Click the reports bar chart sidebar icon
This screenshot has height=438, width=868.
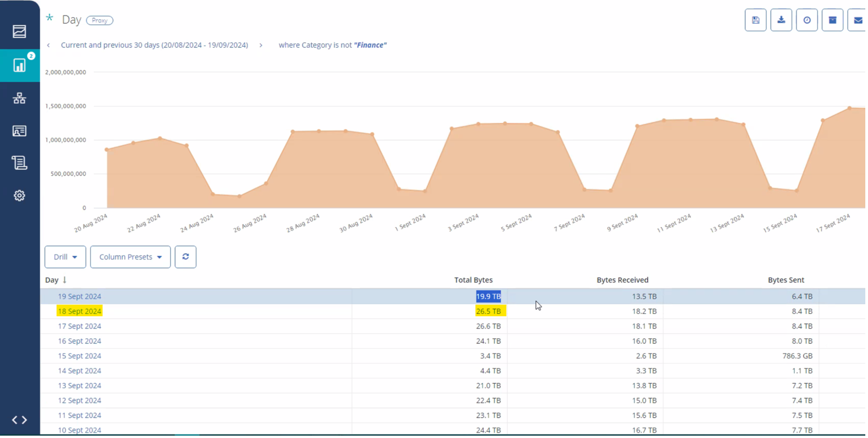coord(19,65)
